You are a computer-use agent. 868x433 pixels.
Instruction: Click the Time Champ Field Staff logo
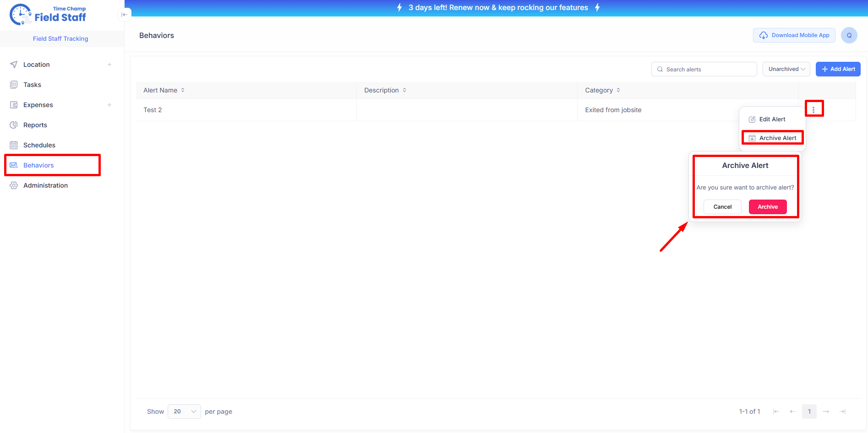click(48, 15)
